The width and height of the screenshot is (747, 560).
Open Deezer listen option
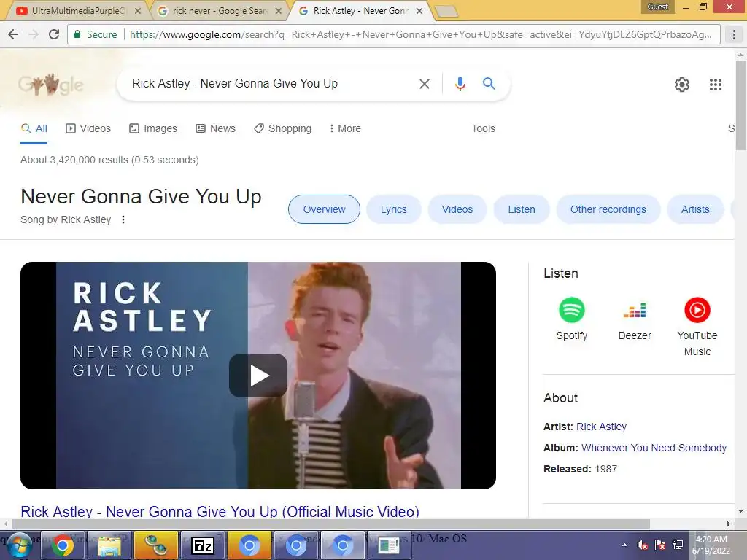coord(635,320)
